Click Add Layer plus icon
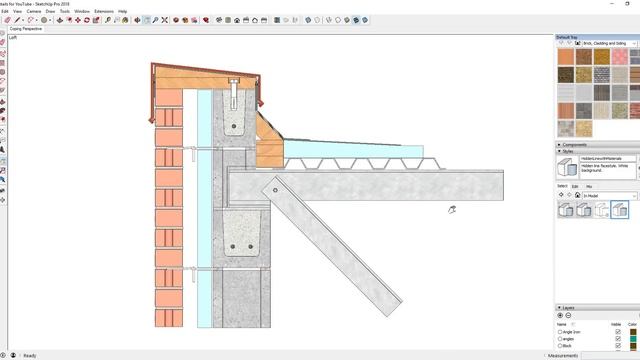Viewport: 640px width, 360px height. [560, 316]
